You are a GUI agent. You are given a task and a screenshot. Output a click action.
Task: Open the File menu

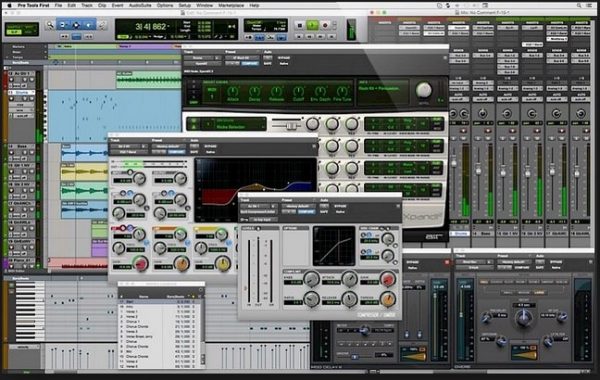58,5
